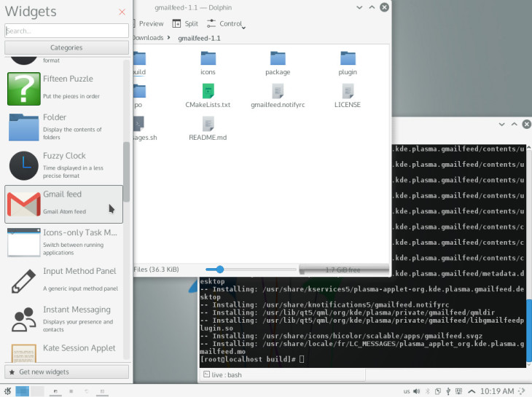Image resolution: width=532 pixels, height=397 pixels.
Task: Open the icons folder
Action: (208, 63)
